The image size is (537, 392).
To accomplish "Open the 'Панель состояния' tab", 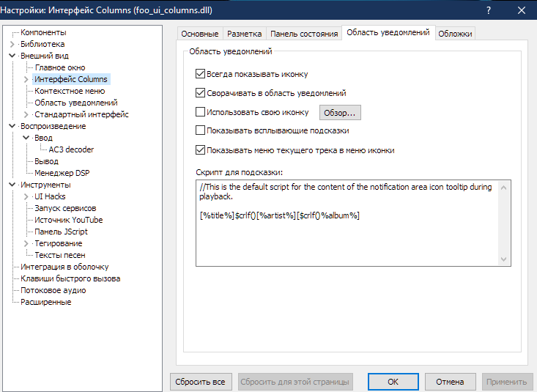I will [304, 34].
